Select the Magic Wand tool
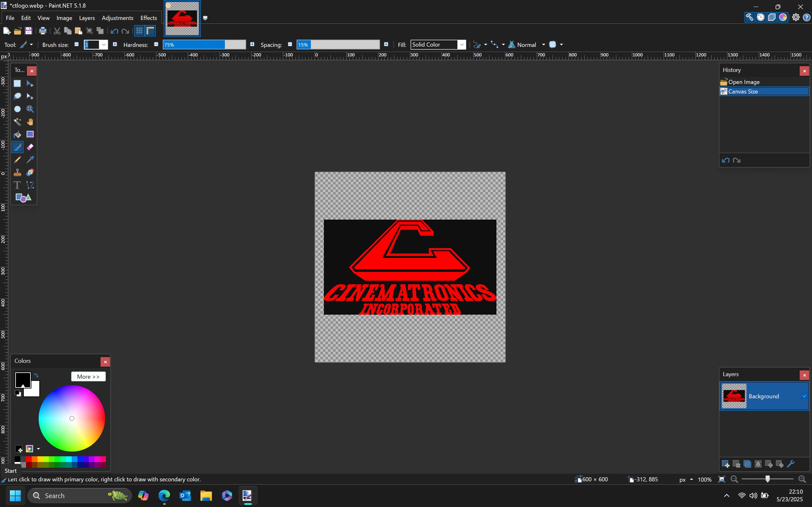812x507 pixels. point(17,122)
